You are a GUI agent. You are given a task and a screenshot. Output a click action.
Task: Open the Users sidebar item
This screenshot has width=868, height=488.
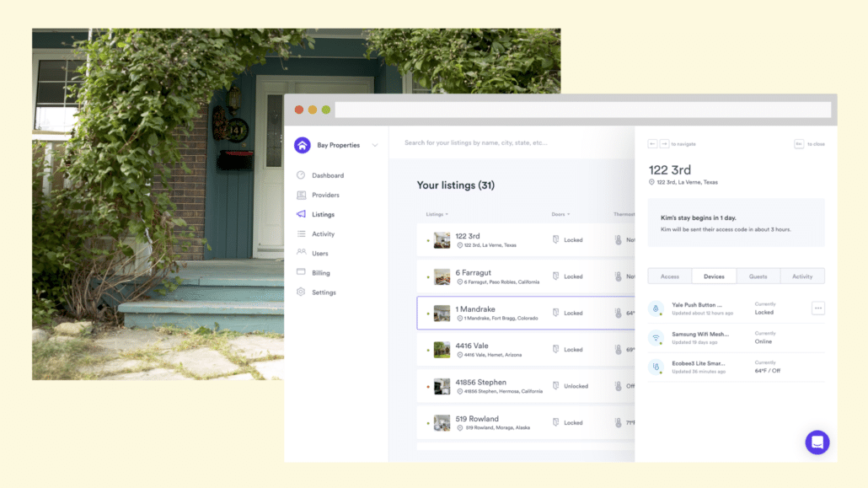tap(320, 253)
